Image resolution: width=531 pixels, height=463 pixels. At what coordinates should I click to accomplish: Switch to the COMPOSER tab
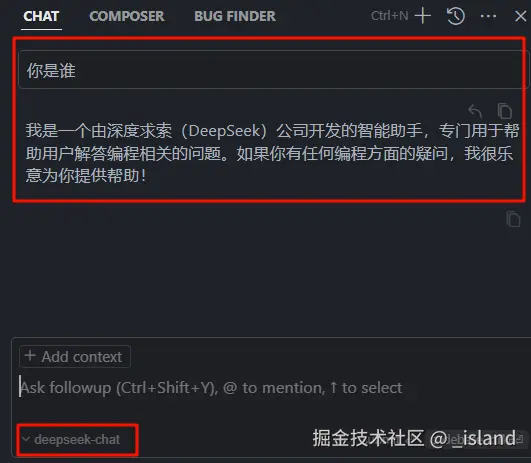point(127,16)
